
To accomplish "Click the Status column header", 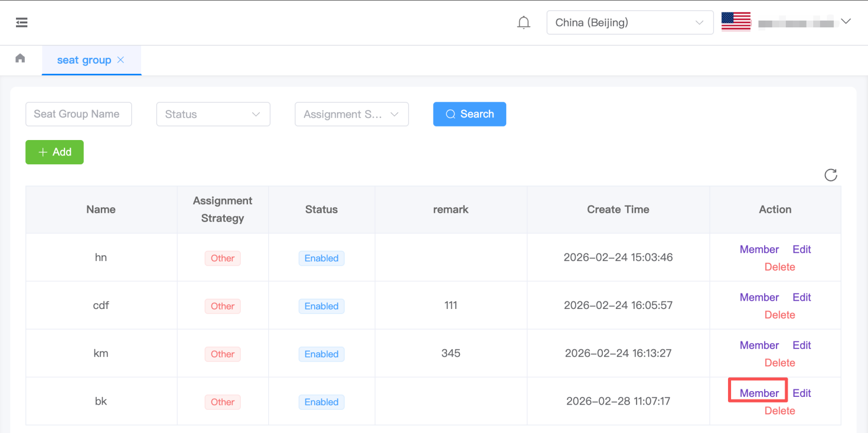I will tap(321, 209).
